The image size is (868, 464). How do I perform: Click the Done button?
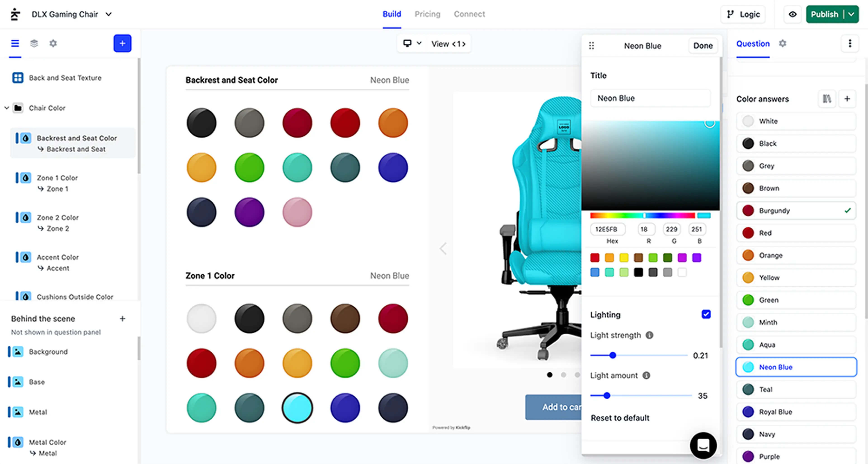pos(703,45)
